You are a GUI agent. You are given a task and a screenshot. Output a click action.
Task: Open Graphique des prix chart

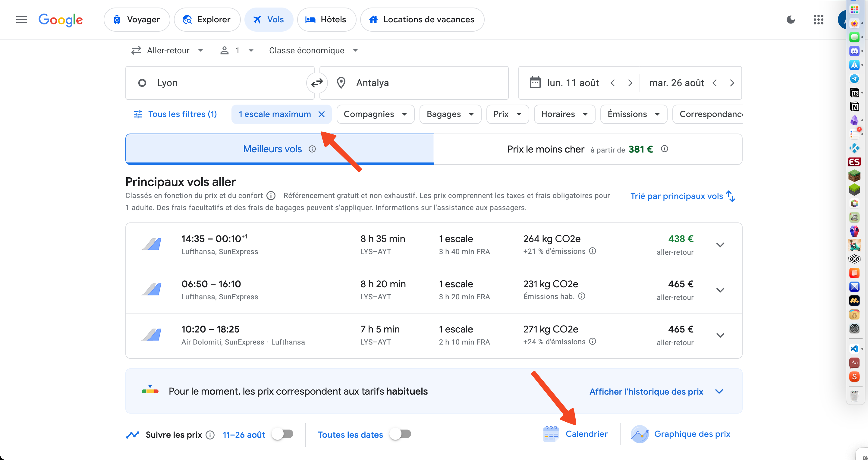click(680, 434)
